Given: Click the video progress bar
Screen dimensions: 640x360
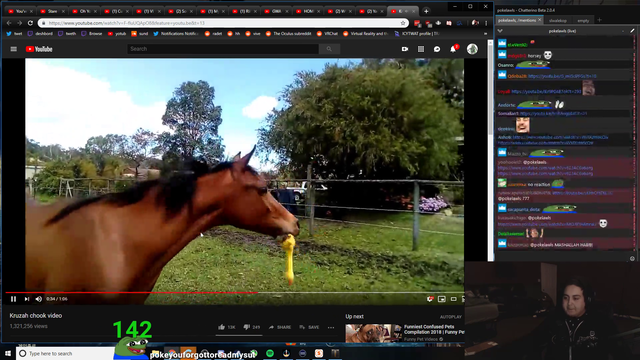Looking at the screenshot, I should [x=234, y=293].
